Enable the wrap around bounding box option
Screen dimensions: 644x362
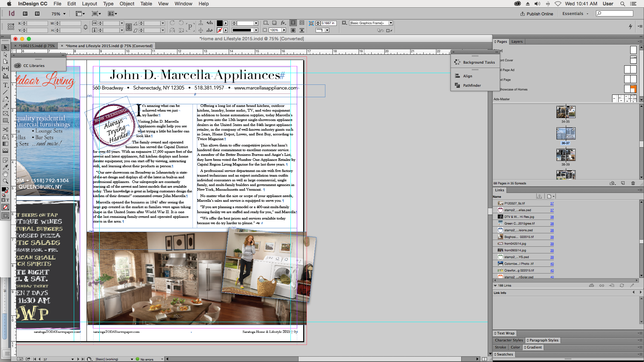(x=302, y=23)
